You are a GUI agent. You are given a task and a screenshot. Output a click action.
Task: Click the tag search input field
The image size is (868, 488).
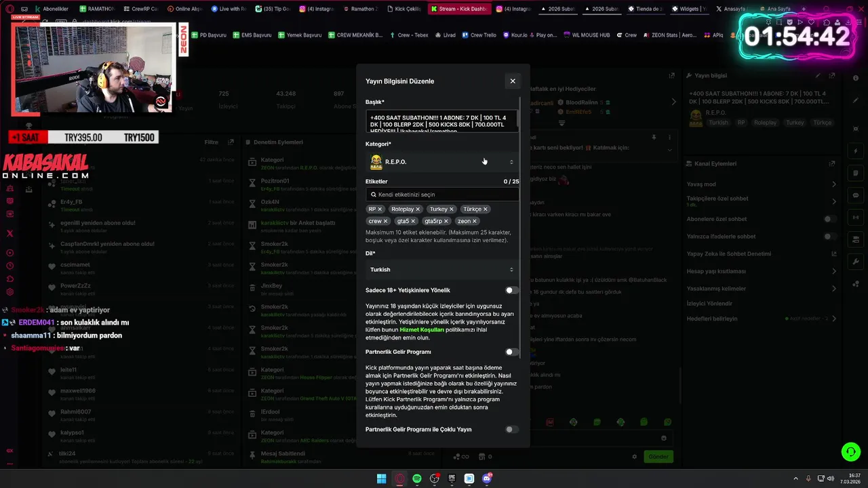pyautogui.click(x=442, y=195)
